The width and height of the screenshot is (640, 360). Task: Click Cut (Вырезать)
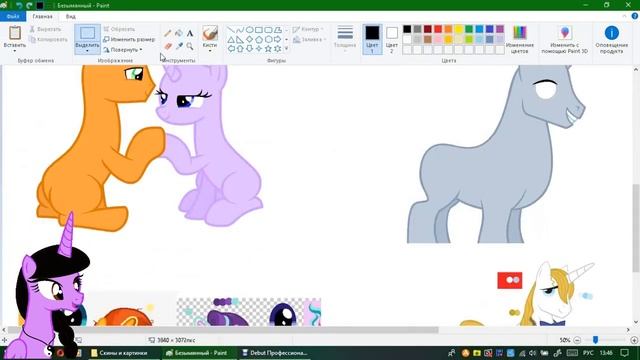(x=45, y=29)
